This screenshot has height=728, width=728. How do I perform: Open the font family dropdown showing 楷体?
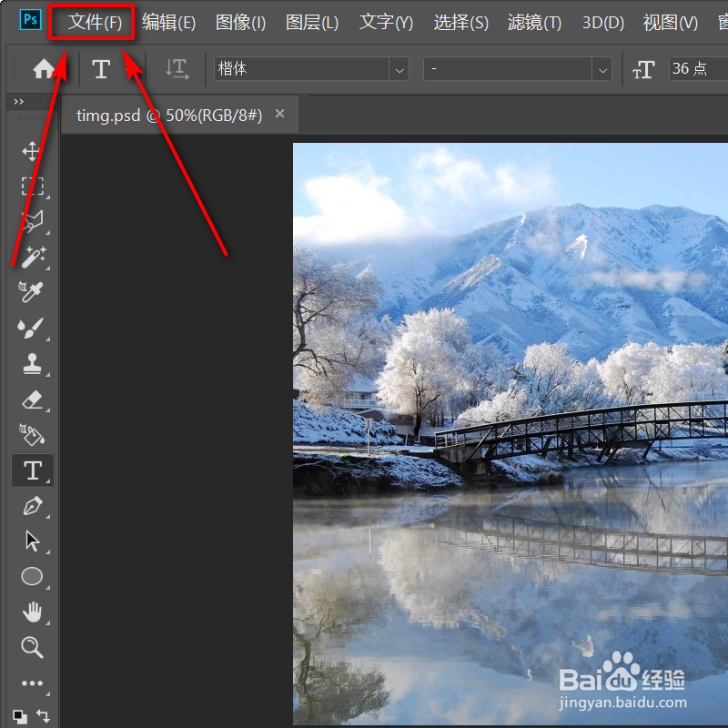[x=399, y=68]
